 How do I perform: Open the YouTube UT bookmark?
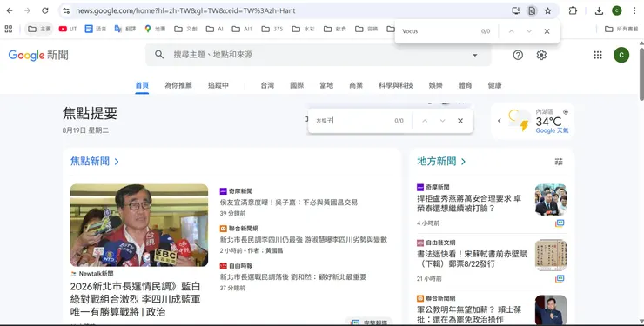point(68,29)
